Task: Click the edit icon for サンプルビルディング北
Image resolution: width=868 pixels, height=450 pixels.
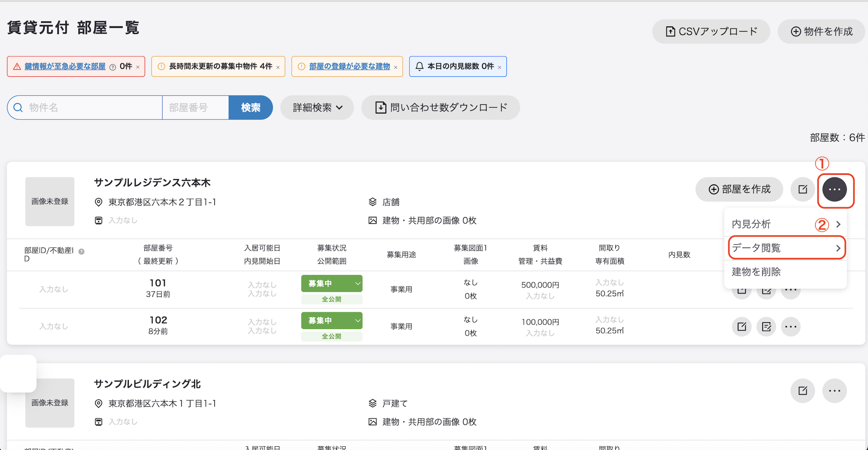Action: [803, 391]
